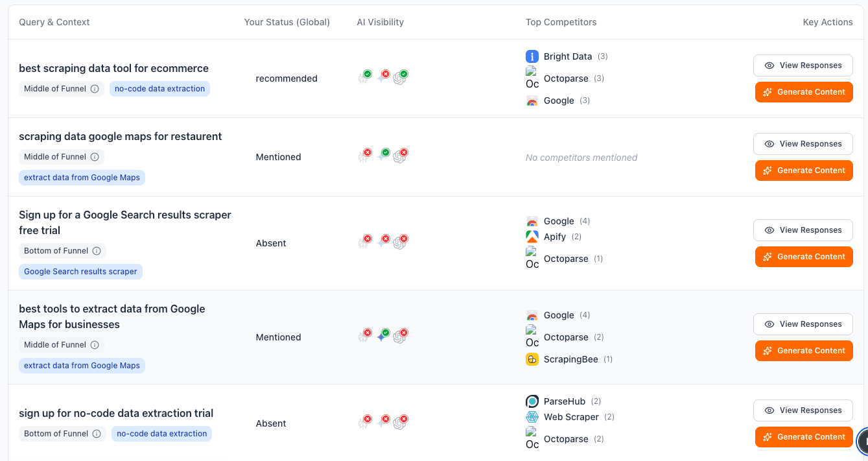Click the Perplexity visibility icon on the free trial row
Image resolution: width=868 pixels, height=461 pixels.
364,243
